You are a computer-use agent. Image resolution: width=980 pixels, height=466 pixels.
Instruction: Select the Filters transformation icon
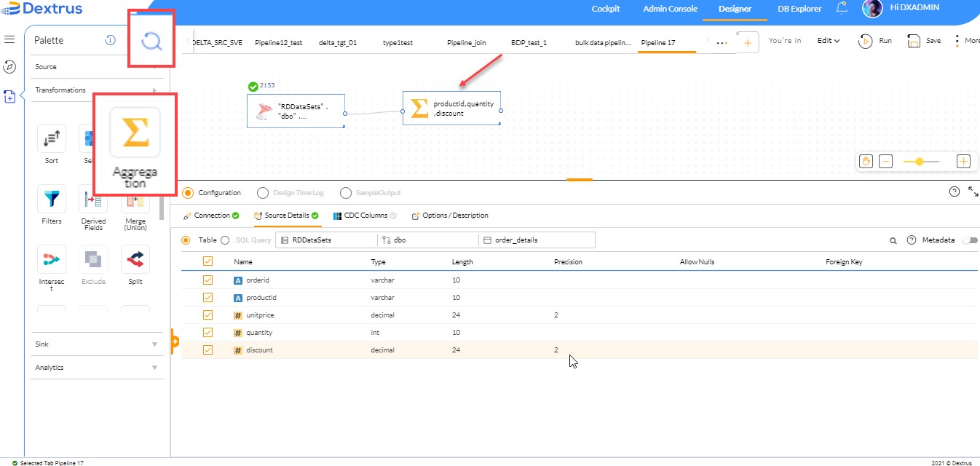click(x=51, y=198)
